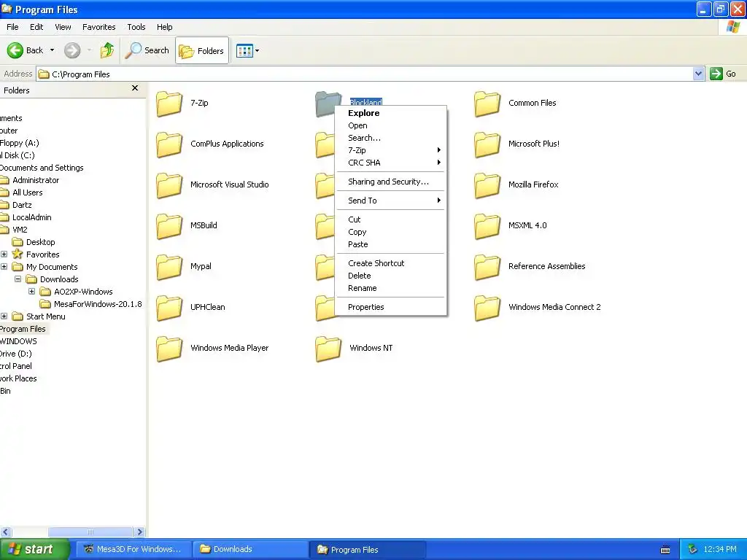Open the Edit menu
The height and width of the screenshot is (560, 747).
[36, 27]
